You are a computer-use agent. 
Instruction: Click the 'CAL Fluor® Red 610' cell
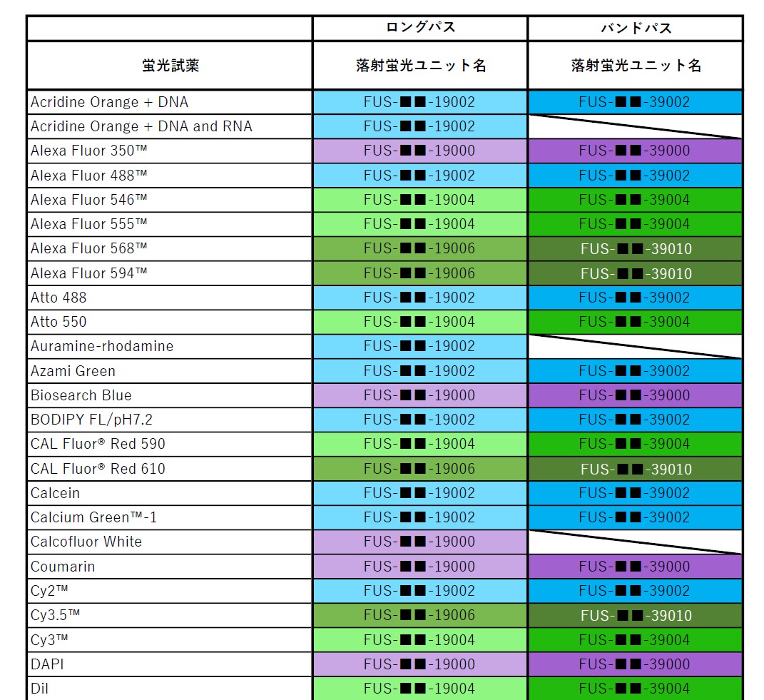tap(170, 469)
